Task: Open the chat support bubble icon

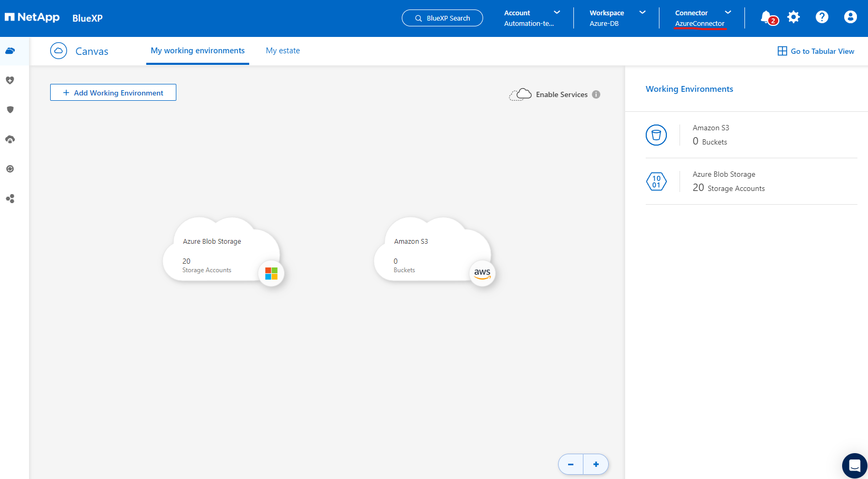Action: point(854,466)
